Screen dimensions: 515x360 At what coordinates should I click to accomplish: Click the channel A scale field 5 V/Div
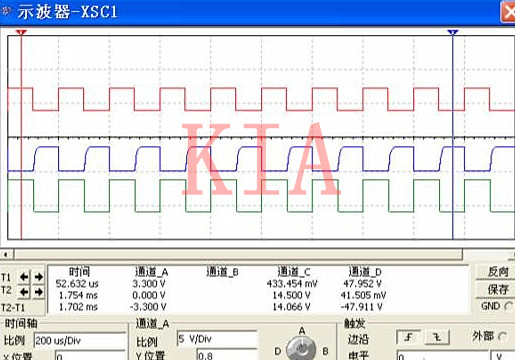point(217,339)
